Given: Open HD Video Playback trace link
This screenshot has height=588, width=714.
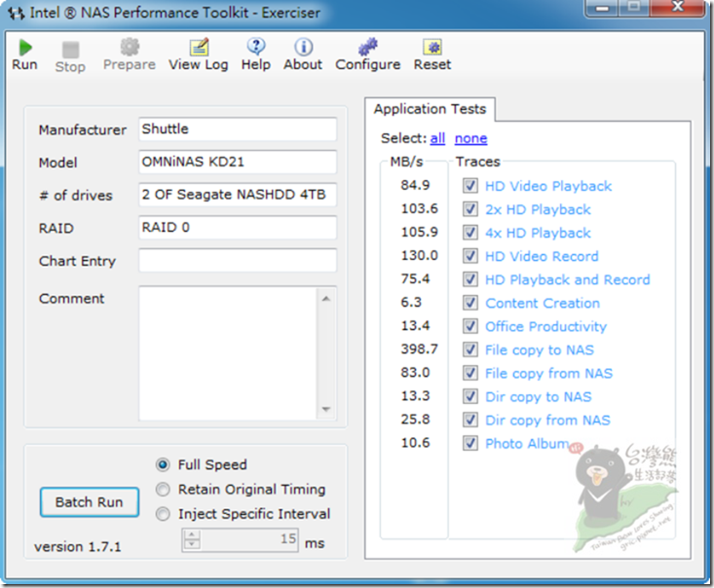Looking at the screenshot, I should [548, 186].
